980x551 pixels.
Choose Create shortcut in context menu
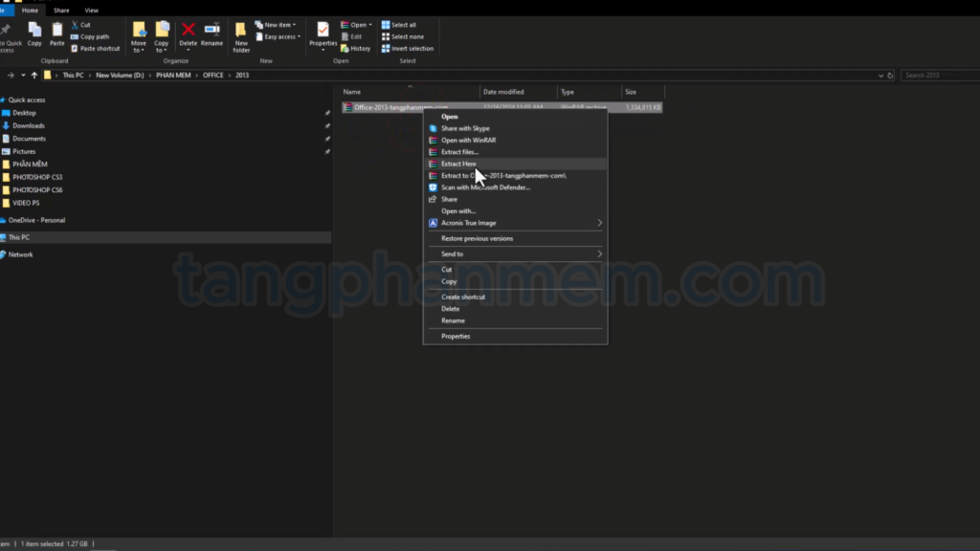515,298
